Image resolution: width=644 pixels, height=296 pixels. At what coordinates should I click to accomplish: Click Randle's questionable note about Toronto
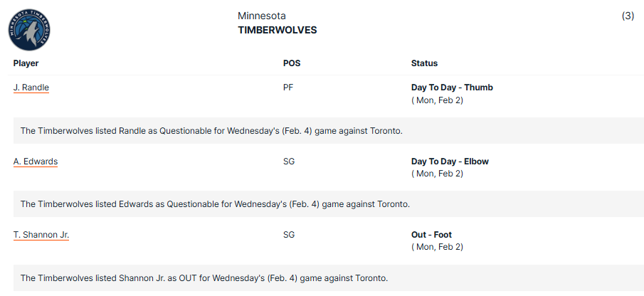[x=211, y=131]
